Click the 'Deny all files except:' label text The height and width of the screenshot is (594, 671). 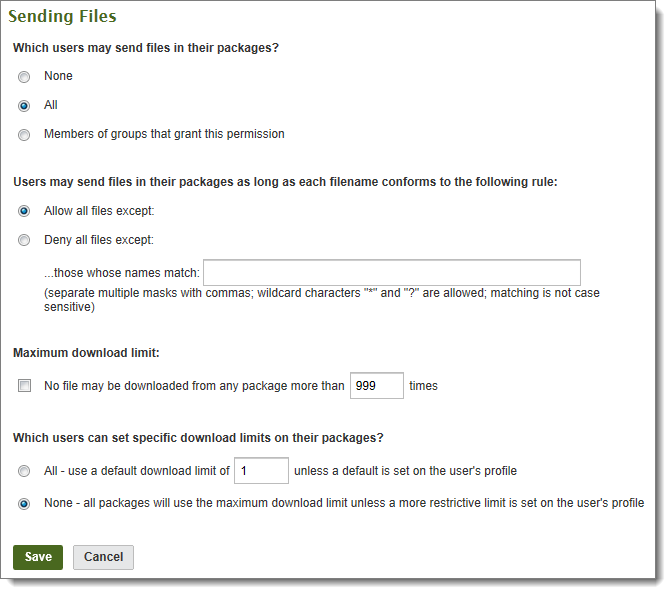point(98,240)
